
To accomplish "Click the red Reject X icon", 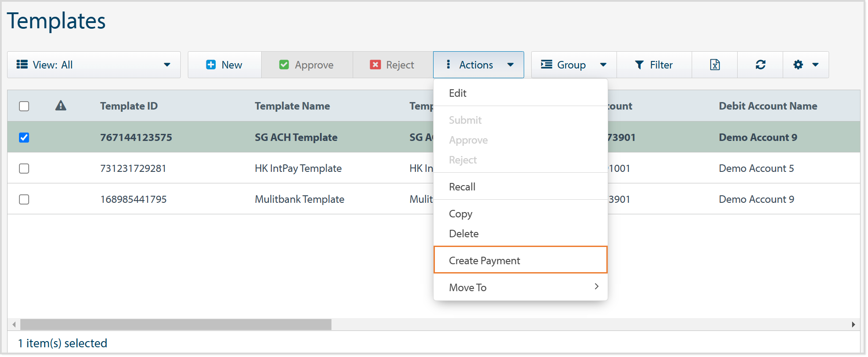I will [x=375, y=65].
